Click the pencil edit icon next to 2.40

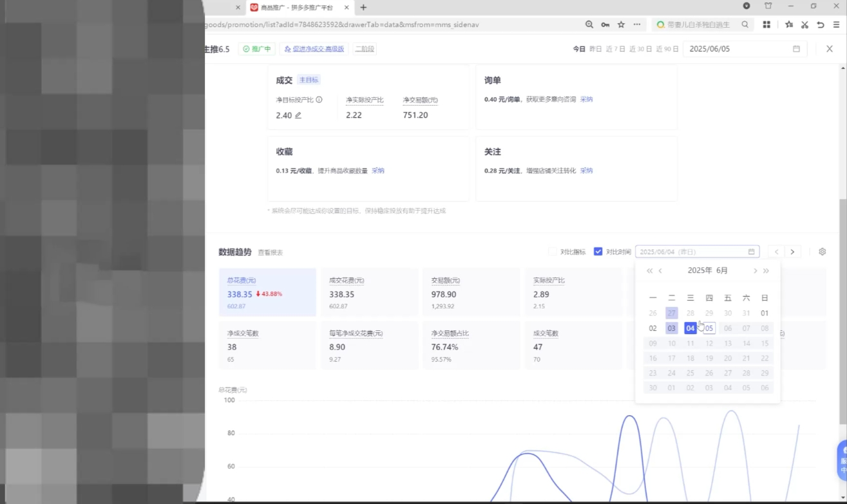click(298, 115)
